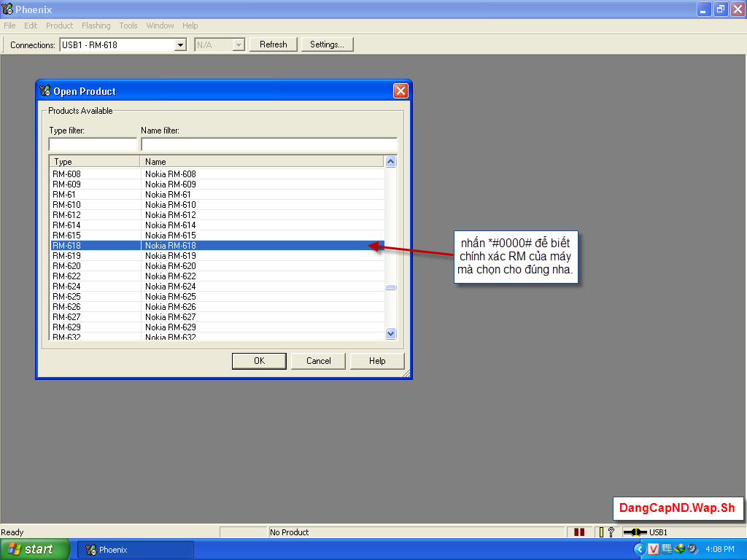Cancel the Open Product dialog
Viewport: 747px width, 560px height.
[x=318, y=361]
